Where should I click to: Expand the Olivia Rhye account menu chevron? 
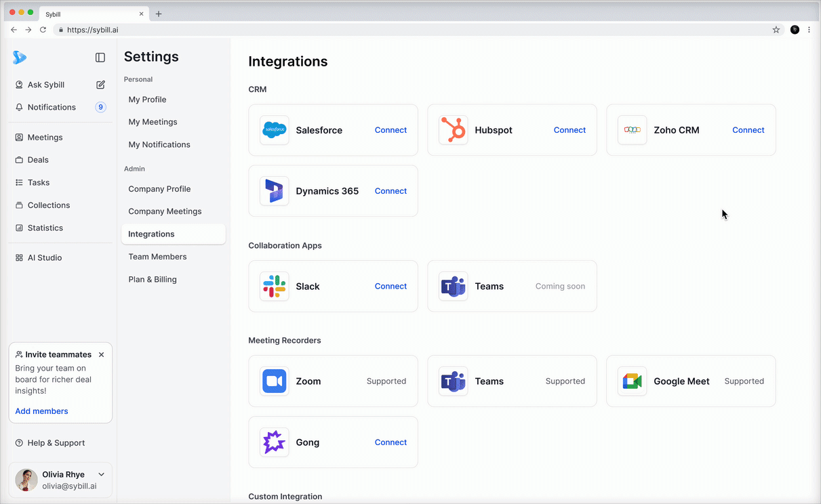[102, 474]
